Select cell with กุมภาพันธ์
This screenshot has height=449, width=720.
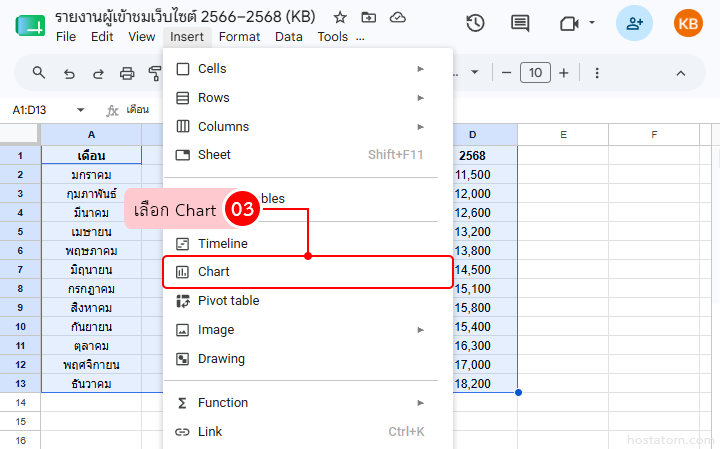(91, 194)
